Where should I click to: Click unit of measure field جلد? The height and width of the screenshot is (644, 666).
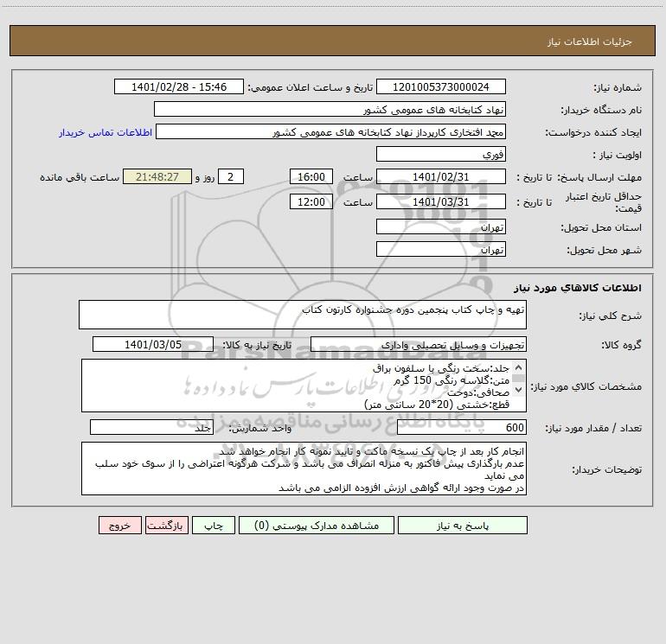pyautogui.click(x=151, y=427)
